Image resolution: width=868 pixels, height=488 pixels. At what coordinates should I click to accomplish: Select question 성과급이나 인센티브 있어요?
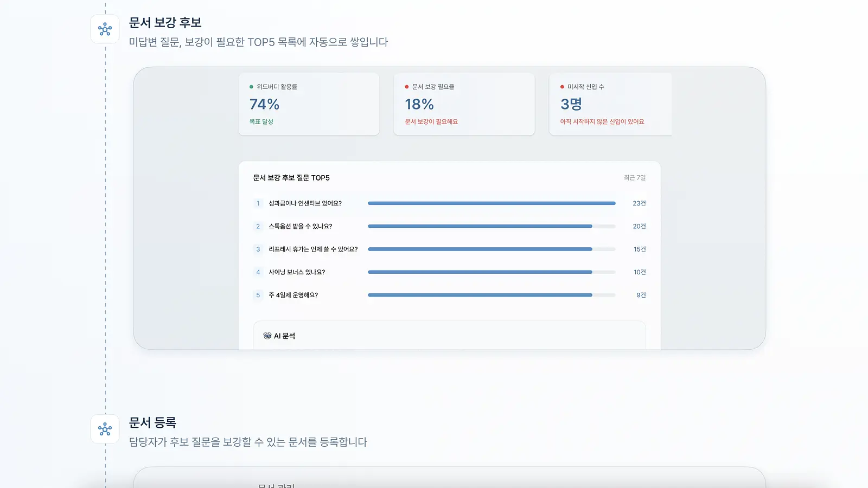coord(305,203)
